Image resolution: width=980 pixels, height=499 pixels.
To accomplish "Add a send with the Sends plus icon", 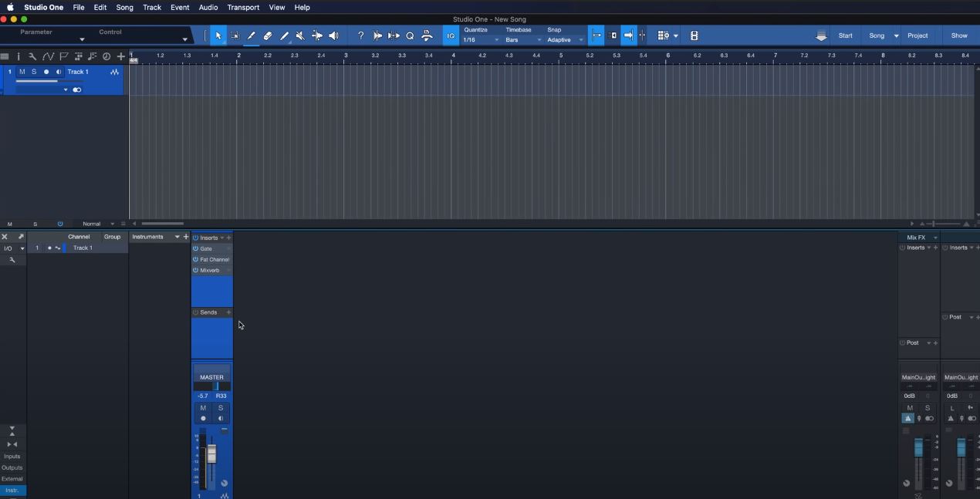I will [x=228, y=312].
